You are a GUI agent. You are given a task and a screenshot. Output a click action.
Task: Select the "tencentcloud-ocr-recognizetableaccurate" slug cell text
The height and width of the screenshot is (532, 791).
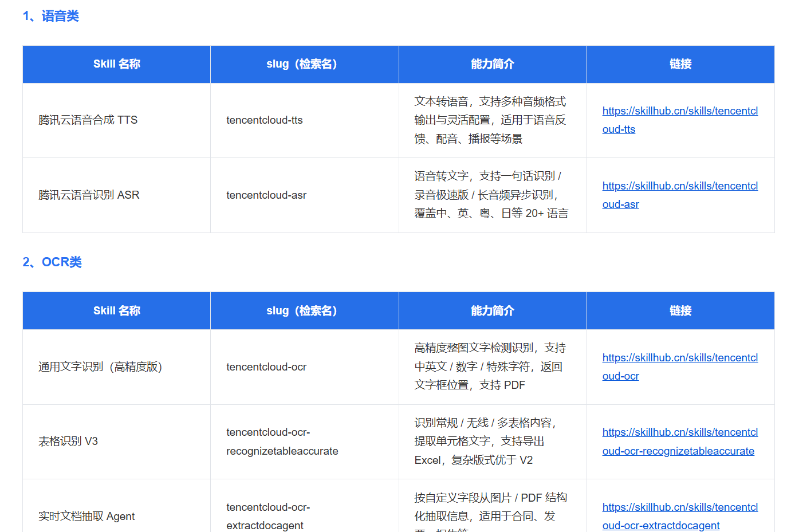pos(282,442)
